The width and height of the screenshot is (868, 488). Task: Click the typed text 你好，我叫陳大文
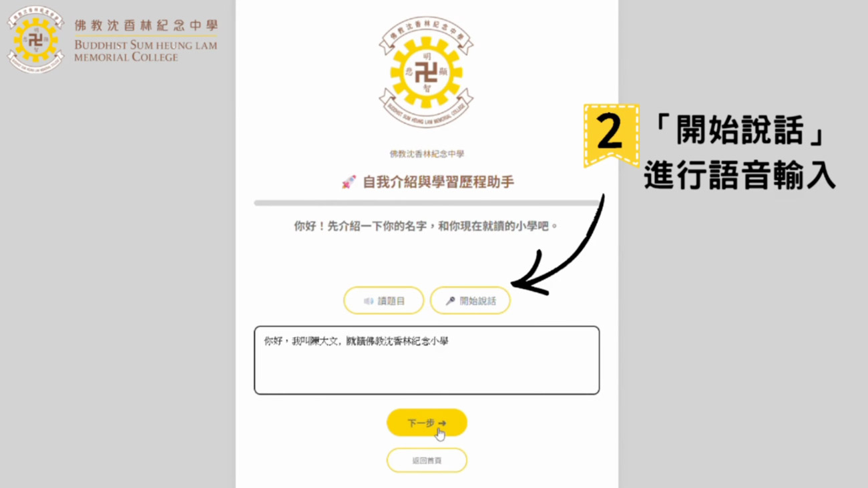(x=302, y=341)
